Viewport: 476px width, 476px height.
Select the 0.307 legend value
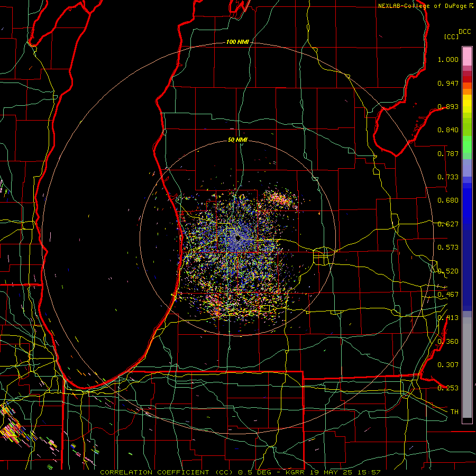click(448, 365)
